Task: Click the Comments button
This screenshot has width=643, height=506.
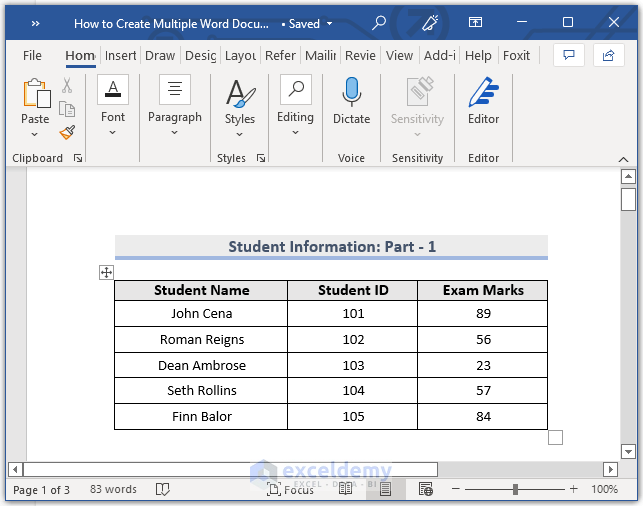Action: coord(569,55)
